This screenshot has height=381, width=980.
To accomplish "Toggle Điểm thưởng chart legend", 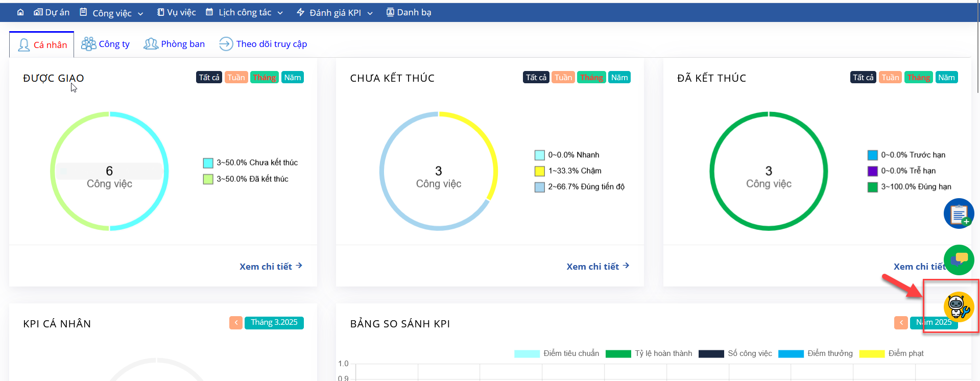I will (816, 353).
